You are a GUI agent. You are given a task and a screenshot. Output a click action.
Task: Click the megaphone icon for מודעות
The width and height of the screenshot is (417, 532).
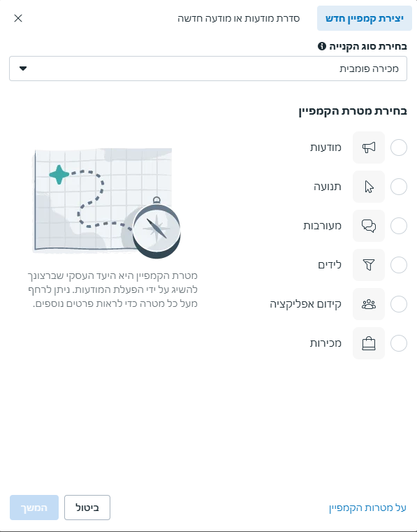(x=369, y=148)
